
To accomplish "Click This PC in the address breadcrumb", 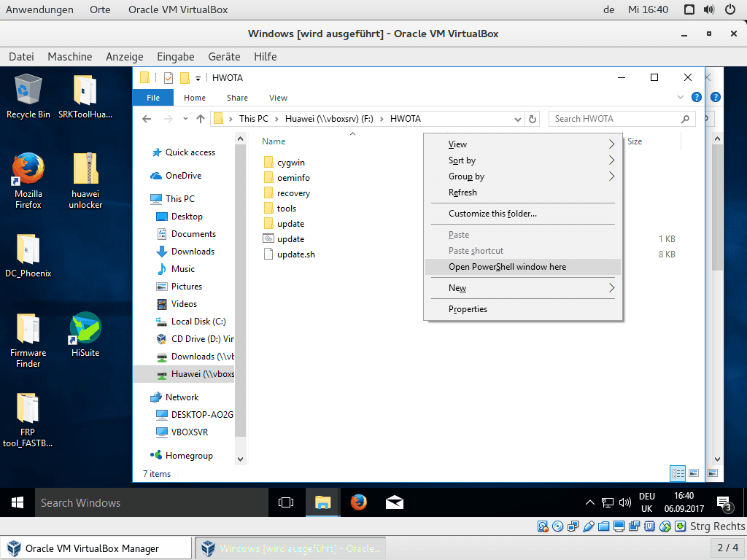I will [253, 119].
